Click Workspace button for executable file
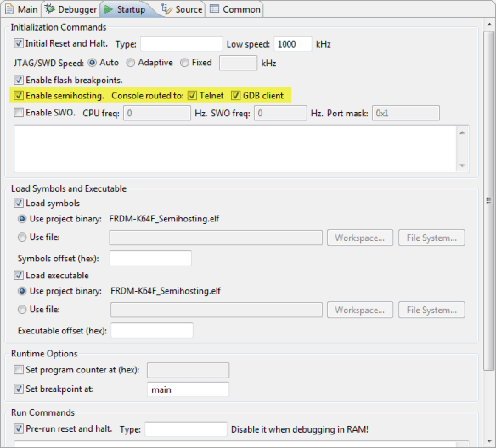The image size is (496, 448). (x=360, y=310)
